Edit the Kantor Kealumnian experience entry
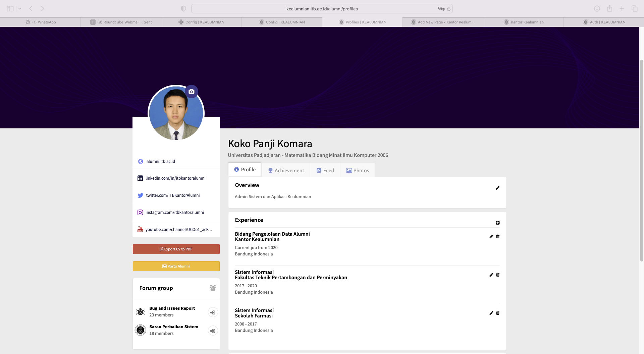This screenshot has height=354, width=644. (x=491, y=237)
